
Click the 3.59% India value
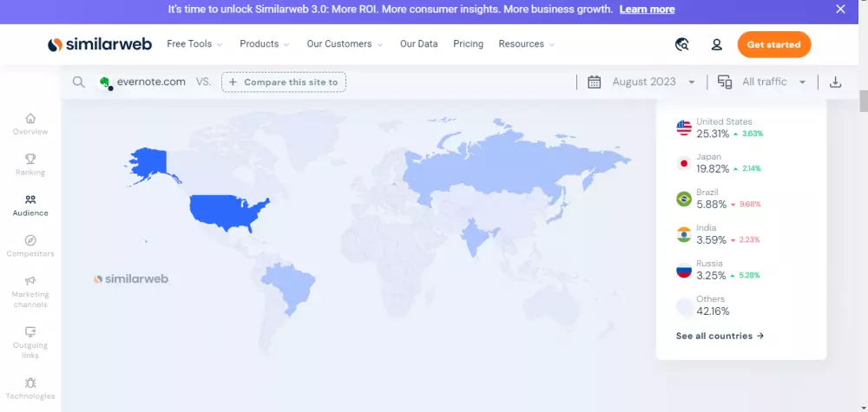(x=712, y=240)
